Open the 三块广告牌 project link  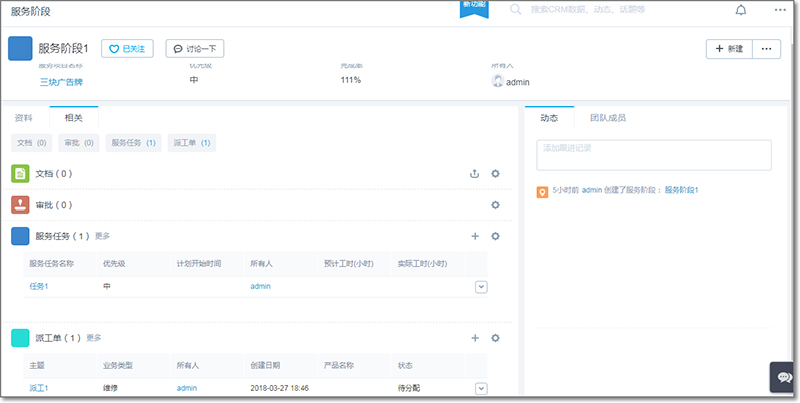pyautogui.click(x=61, y=82)
